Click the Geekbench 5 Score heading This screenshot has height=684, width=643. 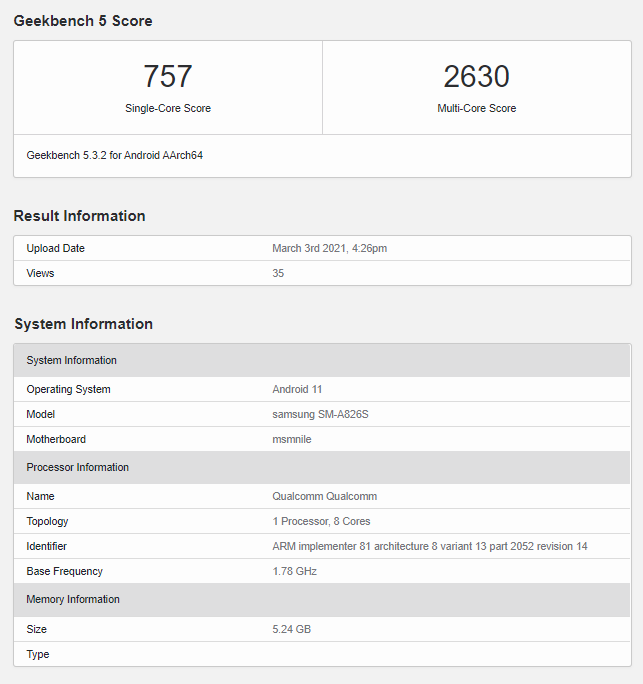(83, 21)
